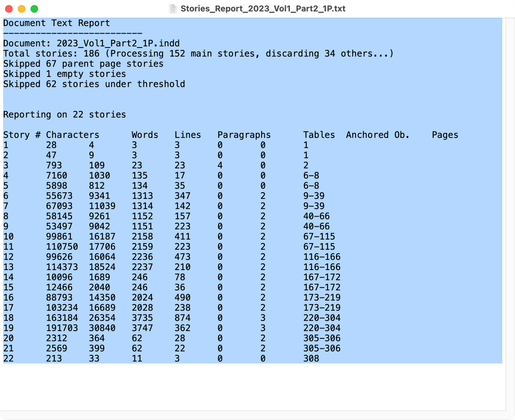This screenshot has width=515, height=420.
Task: Close the Stories_Report text window
Action: 9,9
